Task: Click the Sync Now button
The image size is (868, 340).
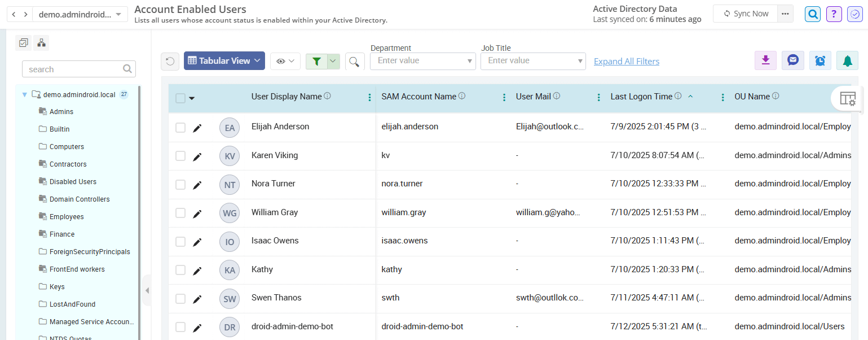Action: click(745, 14)
